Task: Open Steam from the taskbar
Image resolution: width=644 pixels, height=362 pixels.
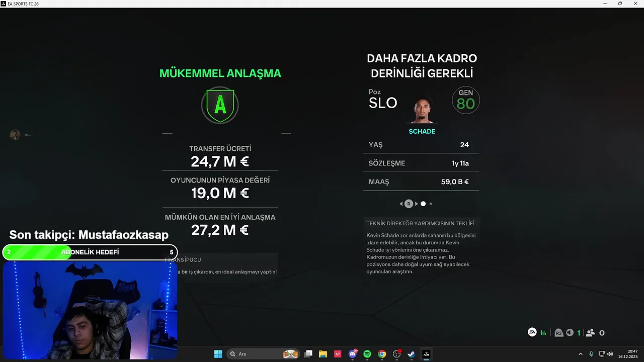Action: (411, 354)
